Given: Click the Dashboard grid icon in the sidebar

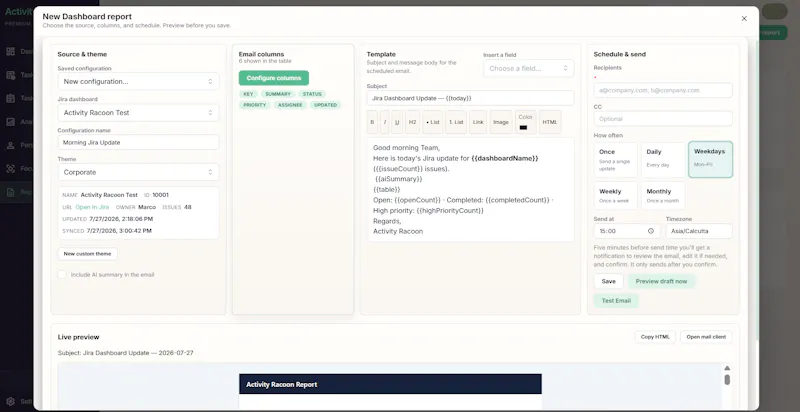Looking at the screenshot, I should click(x=11, y=52).
